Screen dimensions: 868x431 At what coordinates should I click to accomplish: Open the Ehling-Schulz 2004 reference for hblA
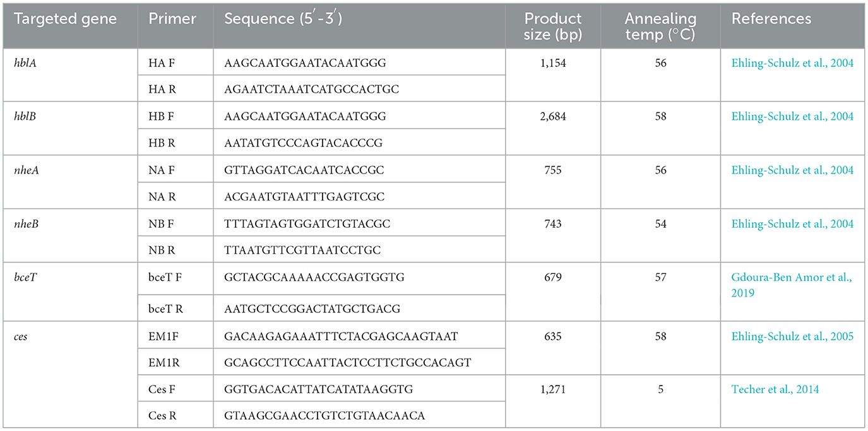point(792,63)
